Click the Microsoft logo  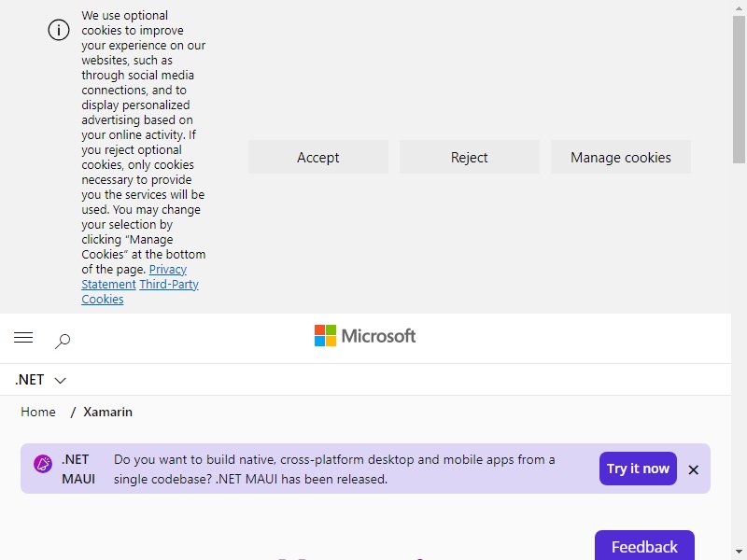click(x=365, y=336)
